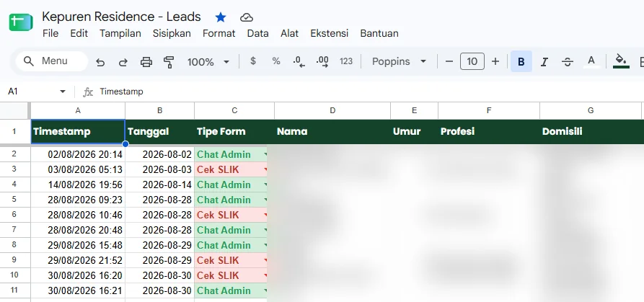Select the Nama header cell
Viewport: 644px width, 302px height.
pyautogui.click(x=332, y=132)
